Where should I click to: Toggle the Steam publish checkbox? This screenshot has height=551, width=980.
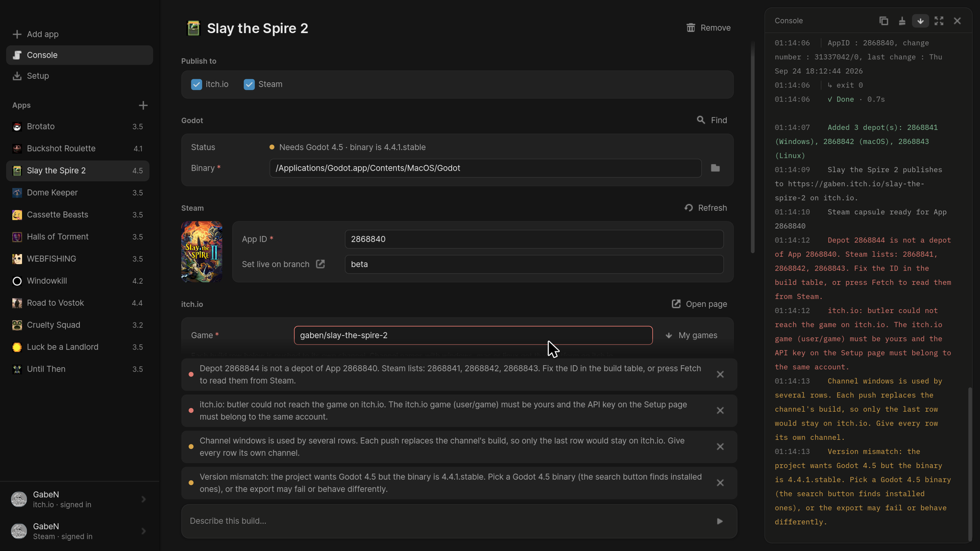pyautogui.click(x=249, y=85)
